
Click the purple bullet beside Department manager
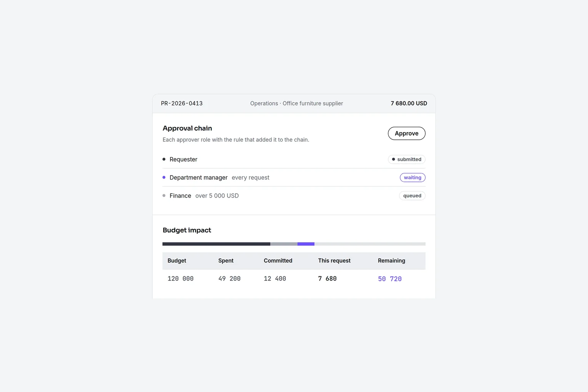tap(164, 177)
